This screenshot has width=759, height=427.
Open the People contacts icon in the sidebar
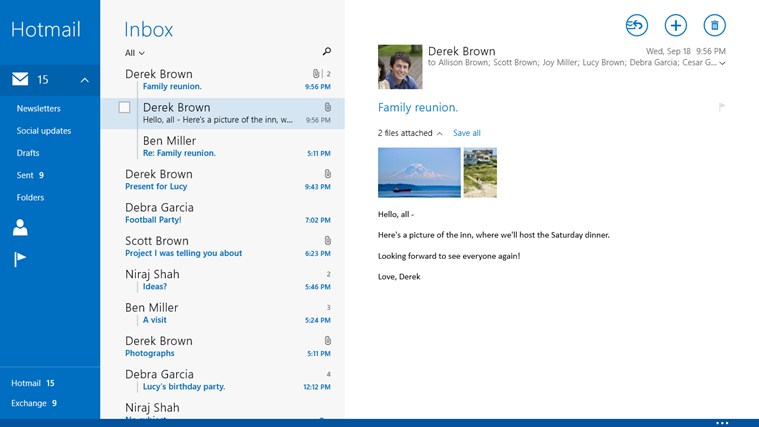(20, 228)
